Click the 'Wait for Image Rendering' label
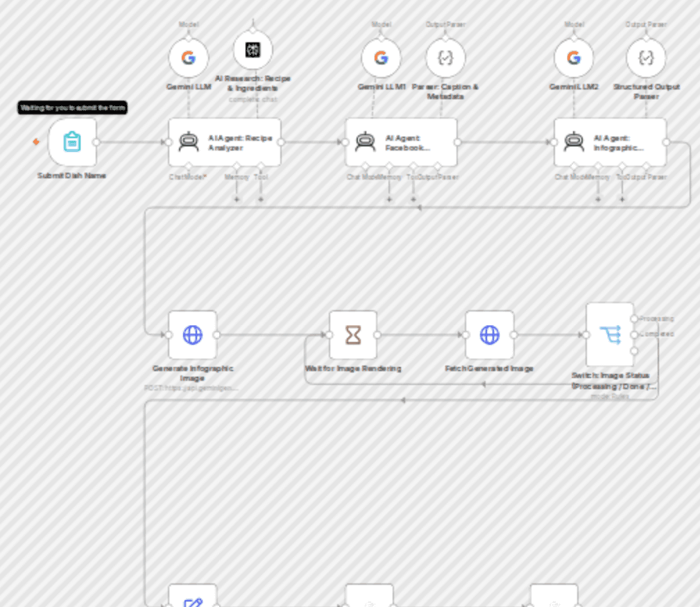 pos(353,368)
